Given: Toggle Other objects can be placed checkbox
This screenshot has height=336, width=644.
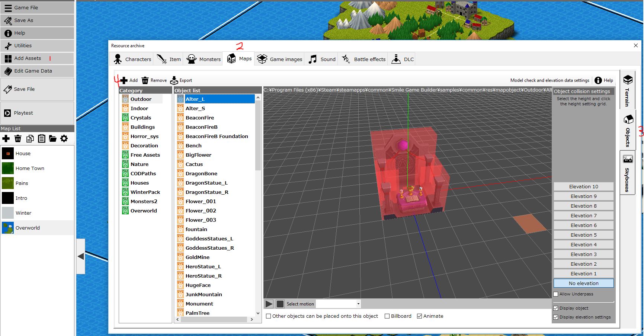Looking at the screenshot, I should pyautogui.click(x=268, y=316).
